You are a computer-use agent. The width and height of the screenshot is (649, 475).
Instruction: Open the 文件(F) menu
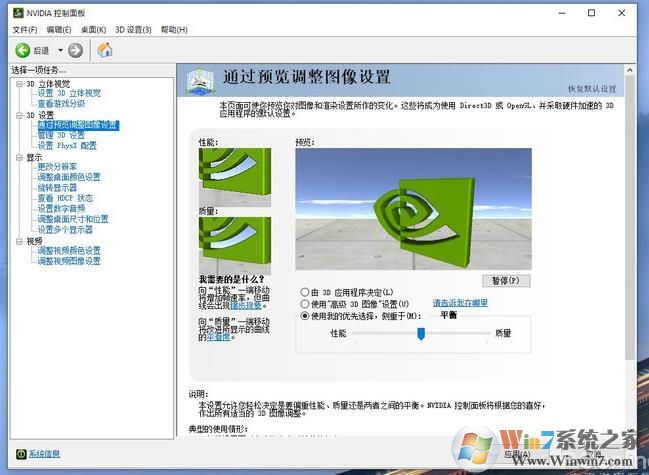[25, 30]
